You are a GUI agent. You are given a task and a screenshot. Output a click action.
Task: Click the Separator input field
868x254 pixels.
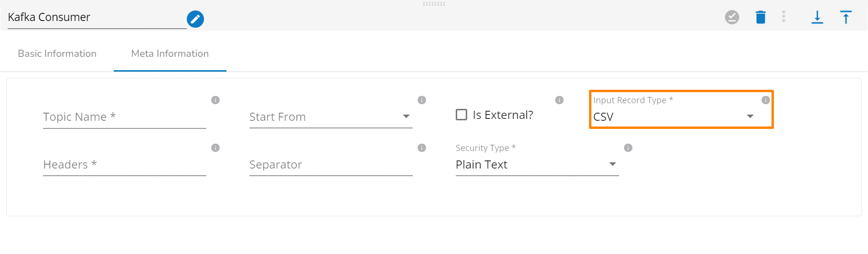coord(331,165)
